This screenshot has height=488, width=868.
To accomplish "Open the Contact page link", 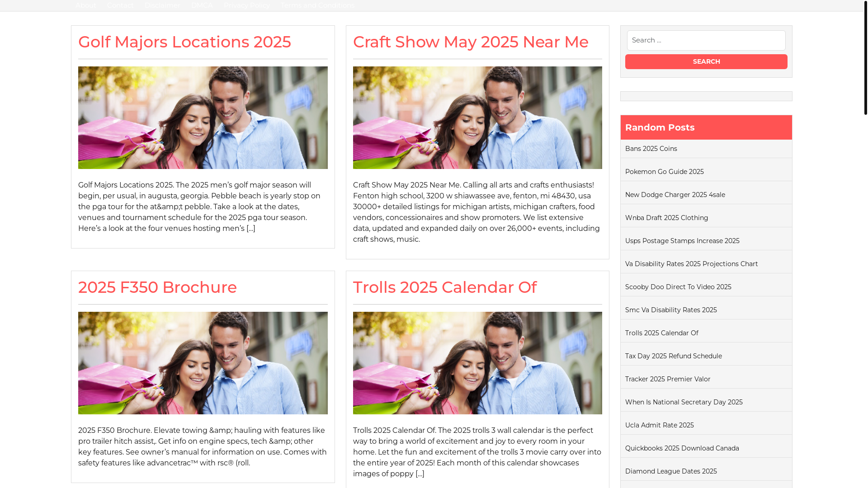I will click(x=120, y=5).
